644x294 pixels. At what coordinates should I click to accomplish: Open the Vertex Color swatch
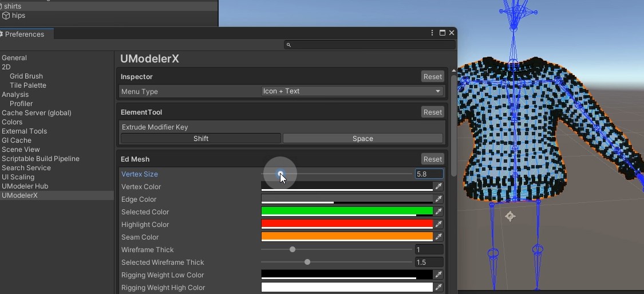(x=347, y=187)
